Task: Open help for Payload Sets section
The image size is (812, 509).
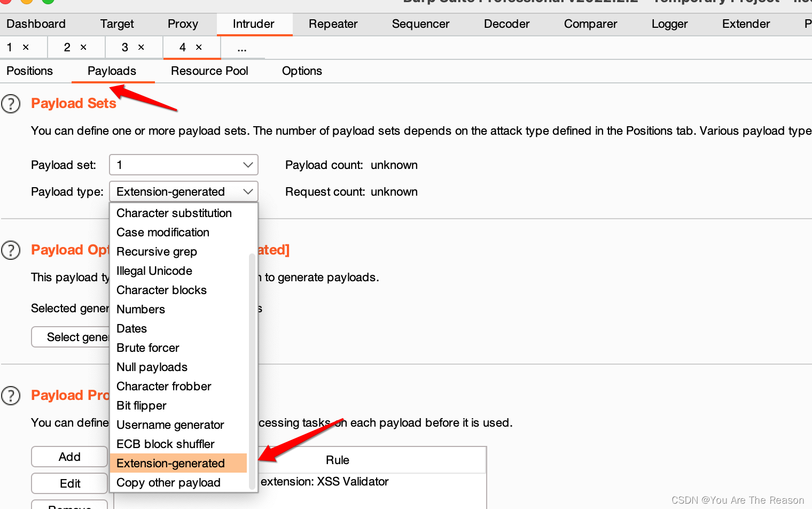Action: pyautogui.click(x=11, y=104)
